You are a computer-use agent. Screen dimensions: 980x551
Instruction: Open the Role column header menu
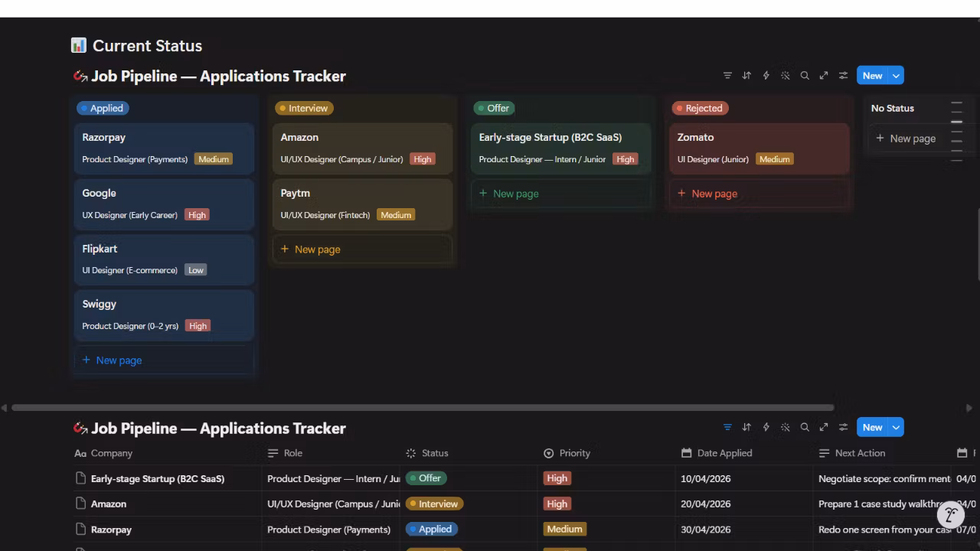(x=285, y=453)
